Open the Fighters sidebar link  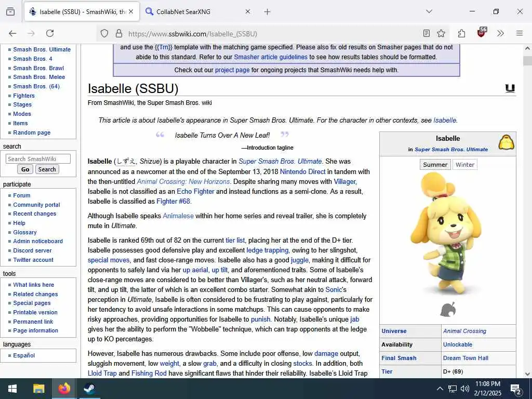[x=24, y=96]
